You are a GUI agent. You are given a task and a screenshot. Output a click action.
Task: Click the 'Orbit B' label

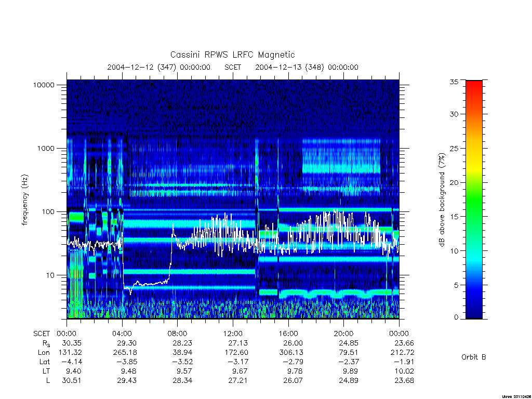[x=474, y=357]
